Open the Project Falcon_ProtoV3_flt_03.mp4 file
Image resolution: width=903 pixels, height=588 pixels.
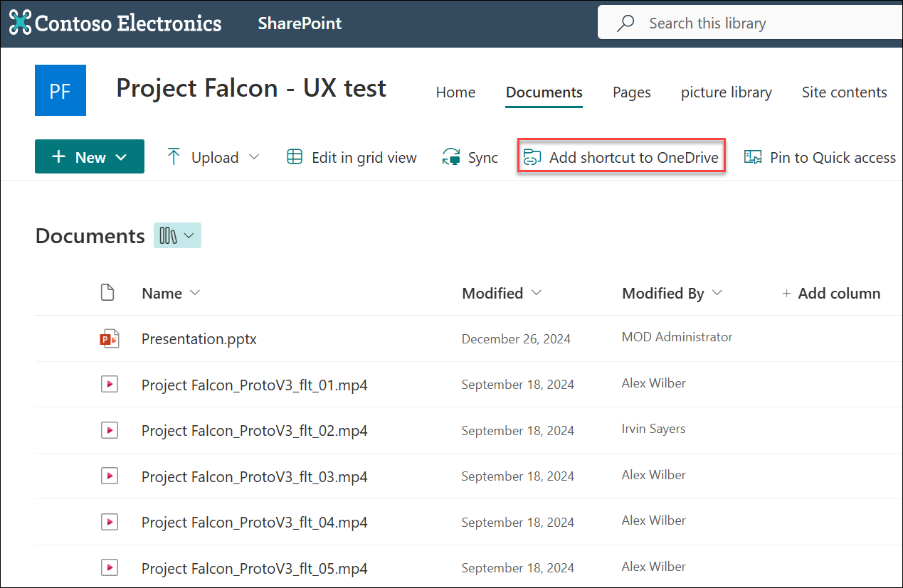click(254, 476)
